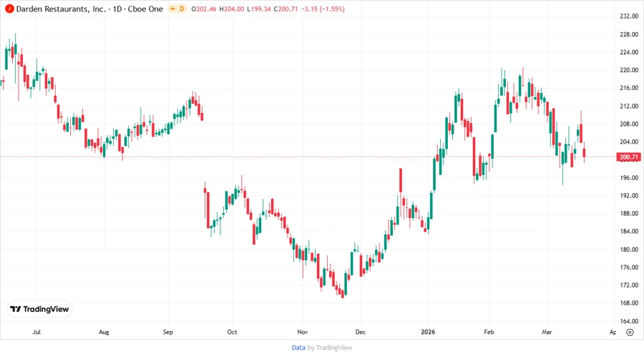Click the opening price value O202.46

[x=207, y=8]
